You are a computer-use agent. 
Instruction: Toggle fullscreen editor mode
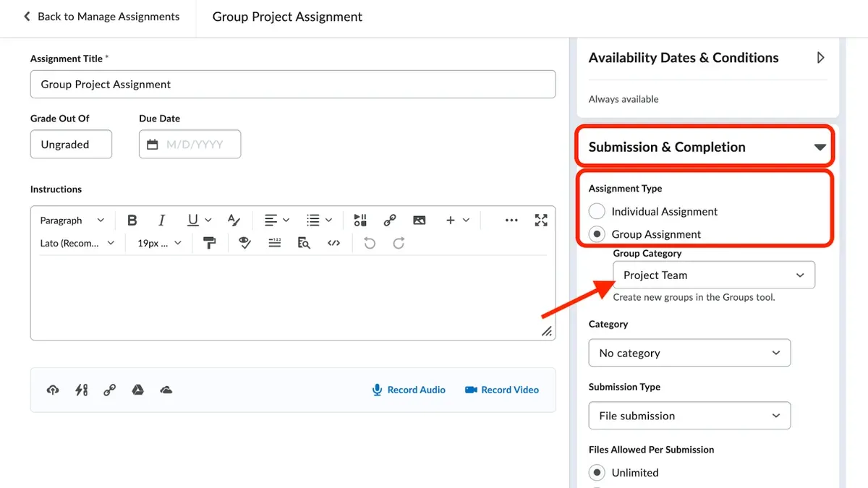click(541, 221)
